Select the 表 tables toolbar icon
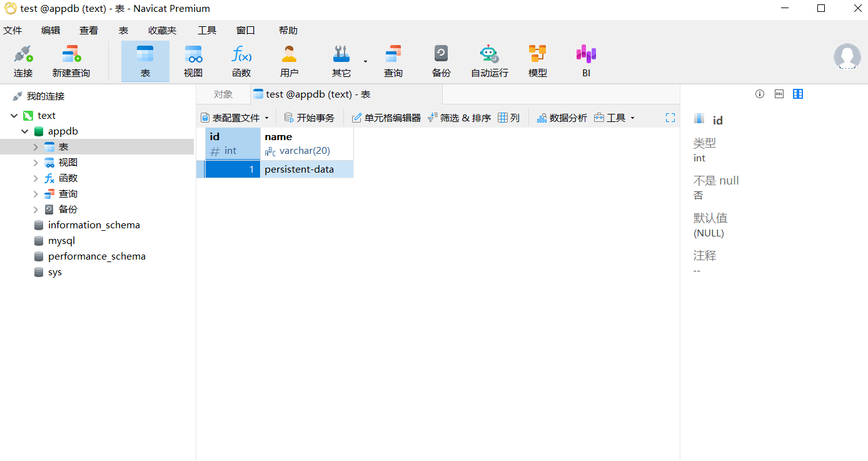The image size is (868, 461). pos(145,61)
